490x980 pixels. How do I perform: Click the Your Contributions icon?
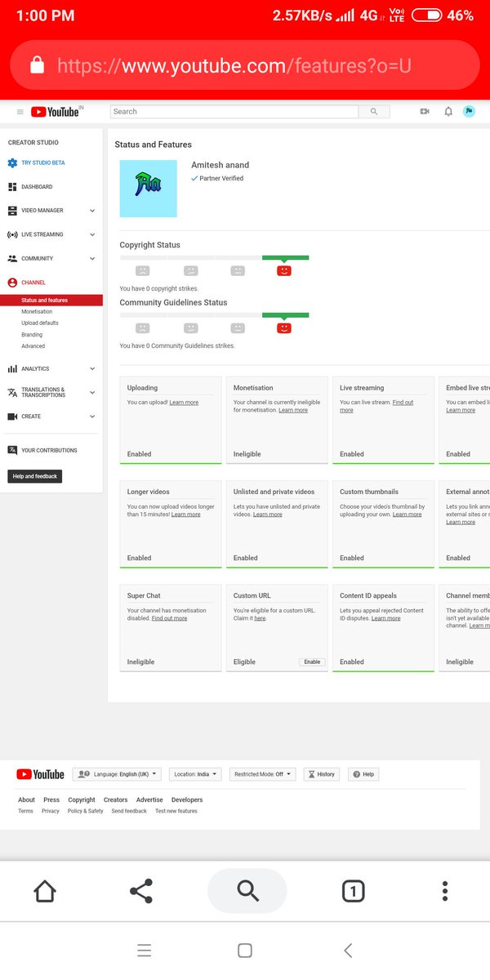click(x=12, y=451)
